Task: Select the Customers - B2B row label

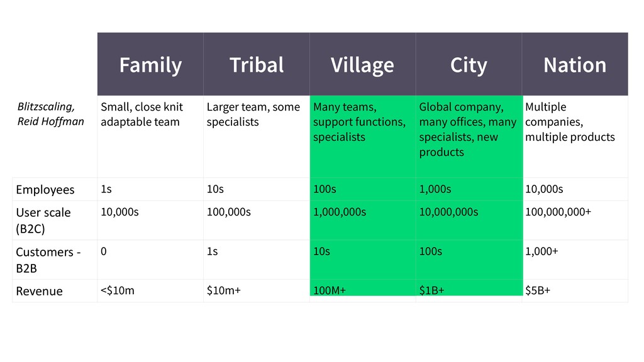Action: (x=48, y=260)
